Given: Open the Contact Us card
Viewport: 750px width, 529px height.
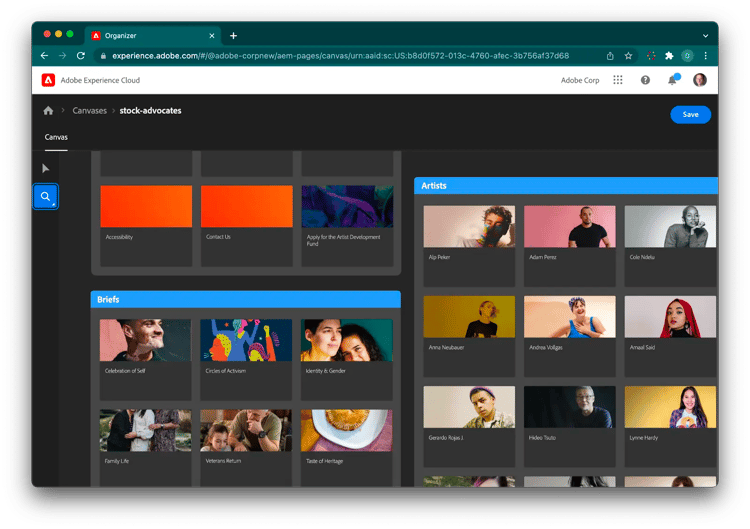Looking at the screenshot, I should pyautogui.click(x=246, y=225).
